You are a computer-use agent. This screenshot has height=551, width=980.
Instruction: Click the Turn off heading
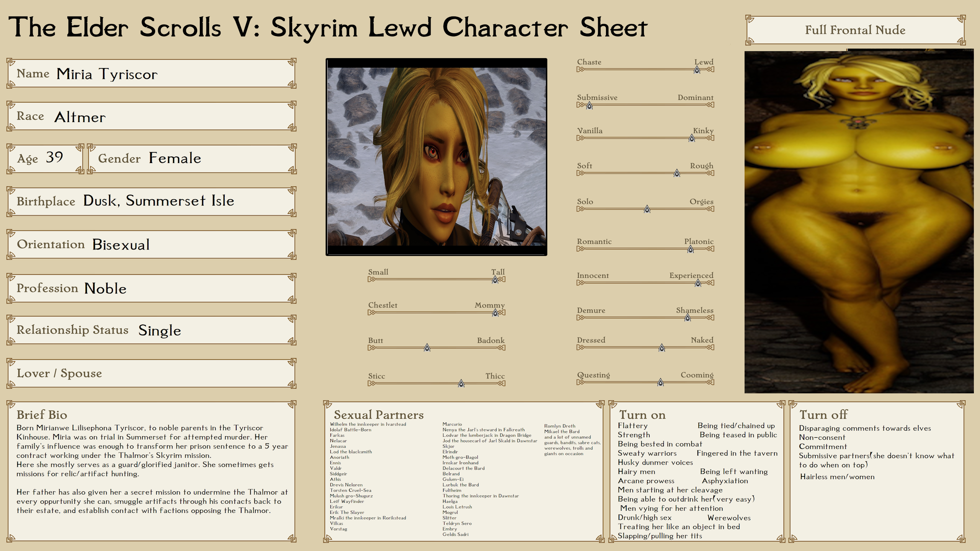823,414
